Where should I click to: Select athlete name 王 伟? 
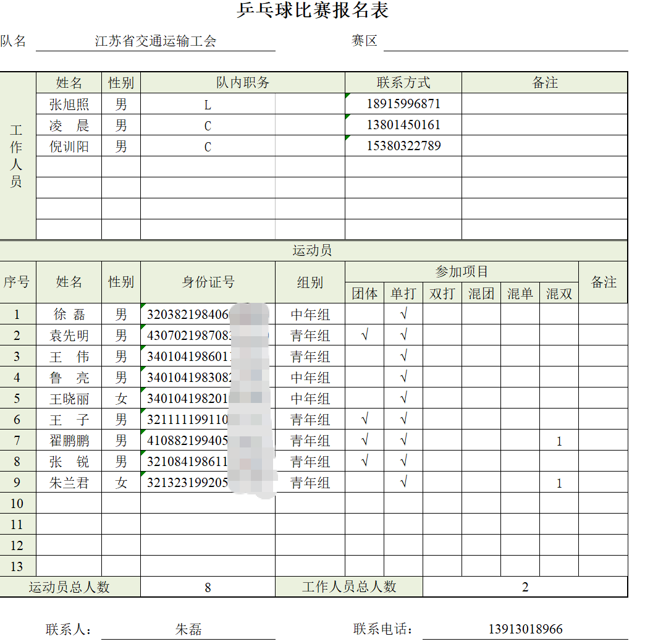pos(69,357)
